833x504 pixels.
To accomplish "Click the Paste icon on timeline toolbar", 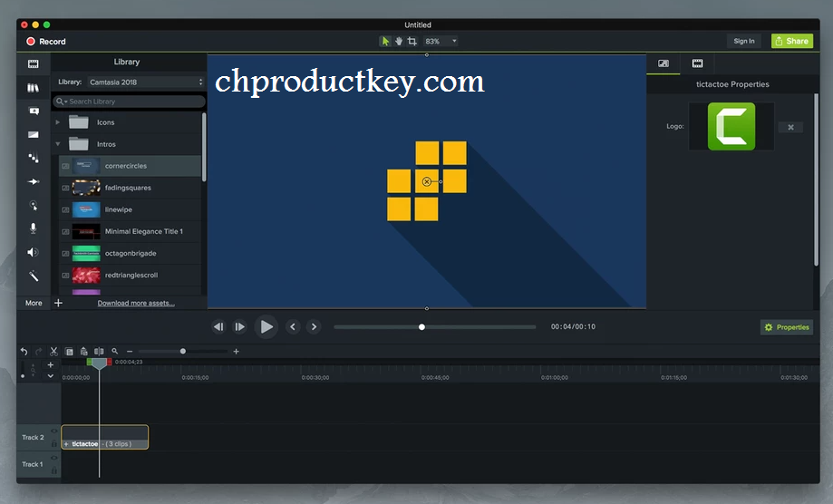I will (83, 351).
